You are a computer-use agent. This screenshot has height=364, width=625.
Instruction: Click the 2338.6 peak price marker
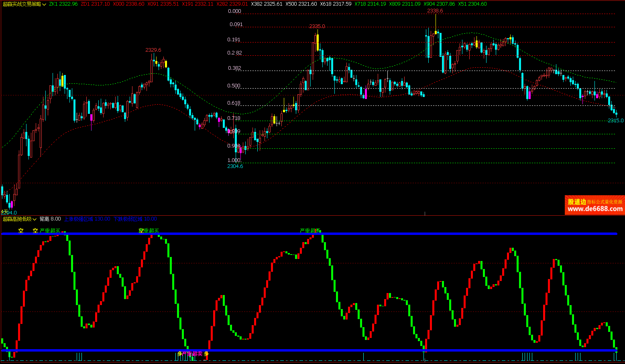[435, 11]
